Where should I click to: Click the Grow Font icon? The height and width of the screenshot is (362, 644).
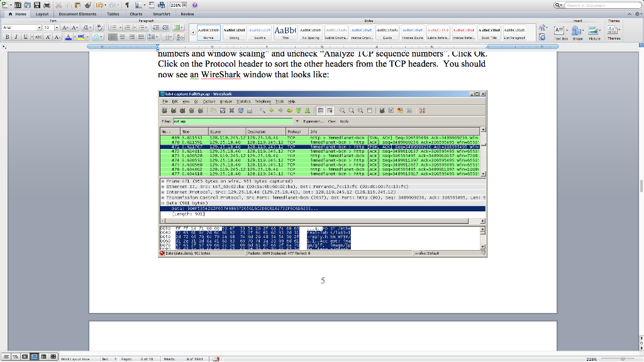coord(65,28)
